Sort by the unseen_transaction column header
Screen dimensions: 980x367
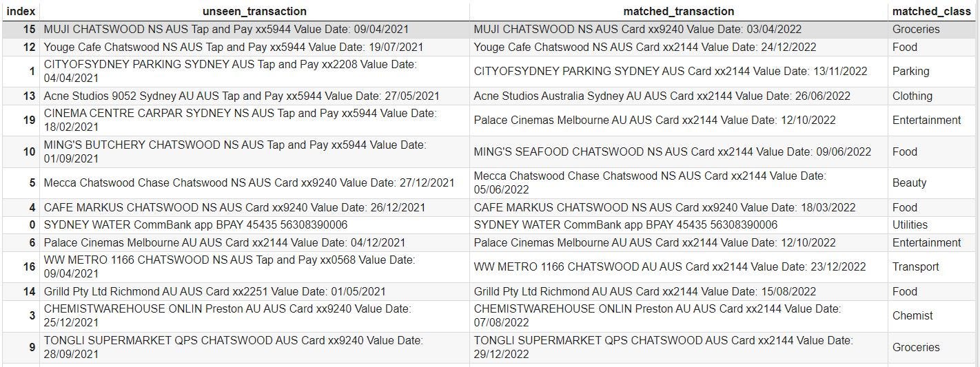pos(254,11)
